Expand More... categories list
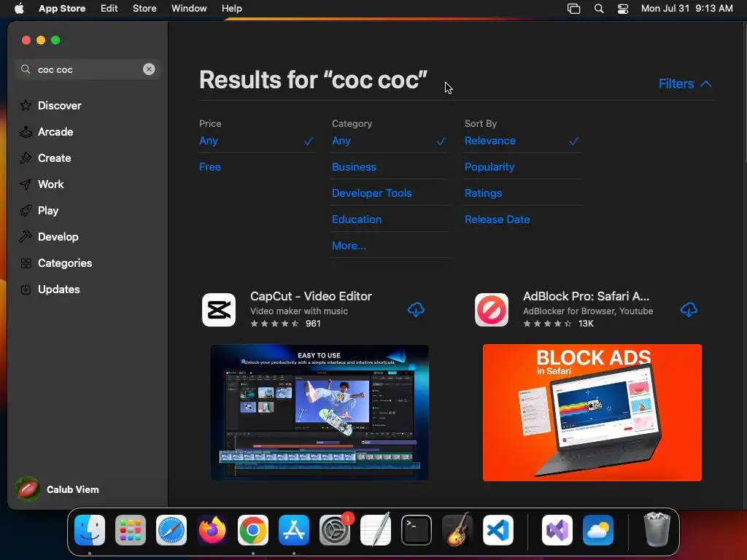The image size is (747, 560). coord(349,245)
